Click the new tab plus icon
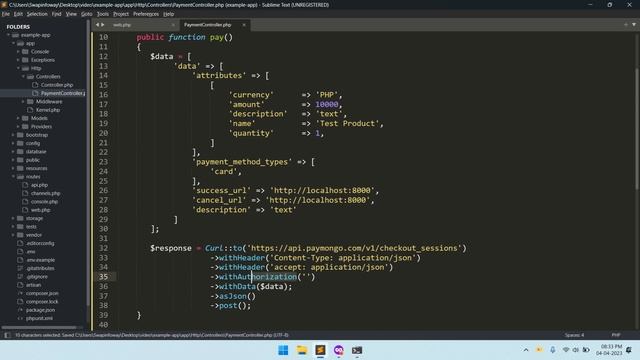The height and width of the screenshot is (360, 640). click(x=626, y=24)
